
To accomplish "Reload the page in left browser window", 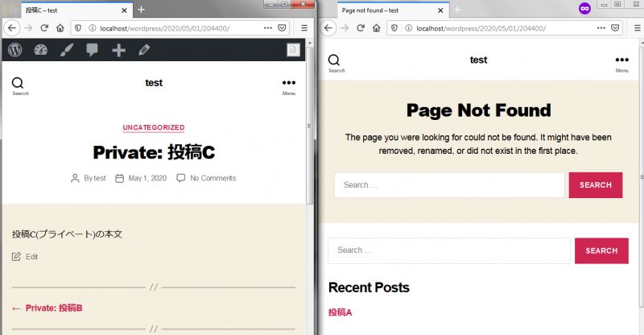I will point(44,28).
